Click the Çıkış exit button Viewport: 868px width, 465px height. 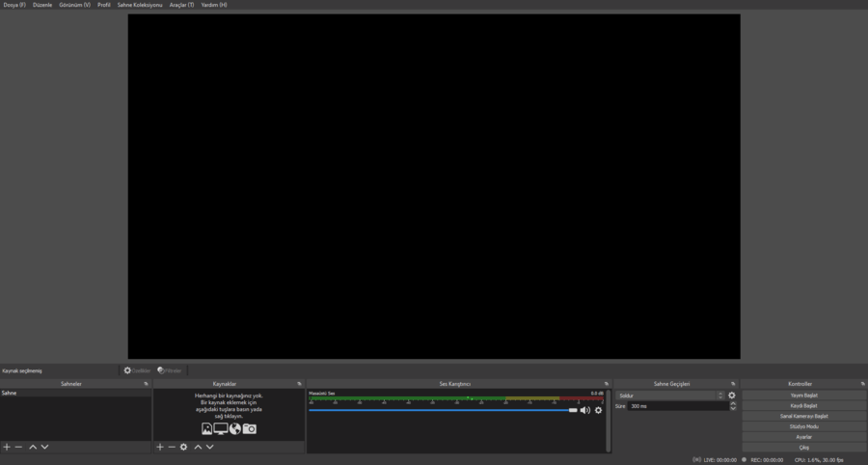803,448
